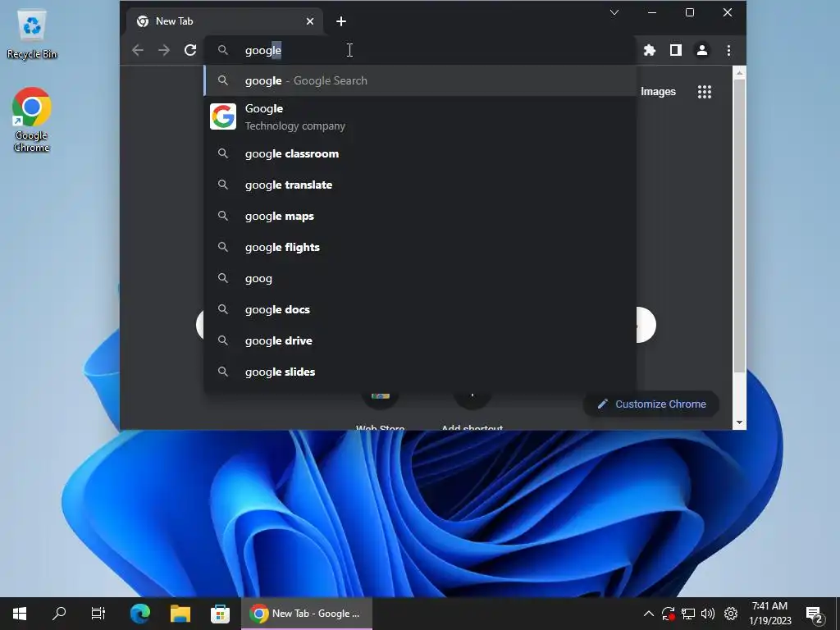Screen dimensions: 840x630
Task: Select the 'google maps' suggestion
Action: click(x=421, y=216)
